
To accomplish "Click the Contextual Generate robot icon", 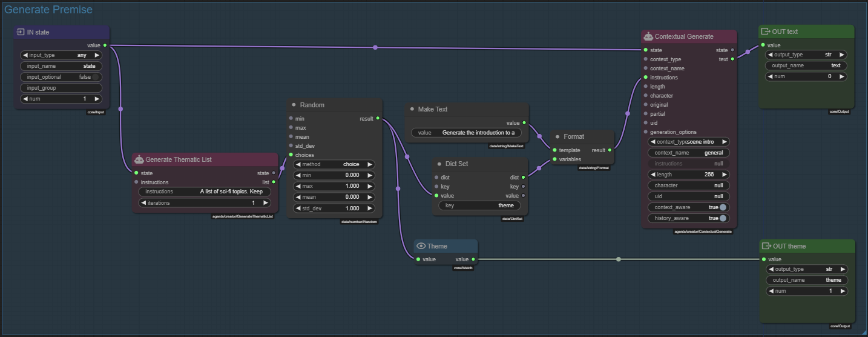I will click(x=648, y=36).
